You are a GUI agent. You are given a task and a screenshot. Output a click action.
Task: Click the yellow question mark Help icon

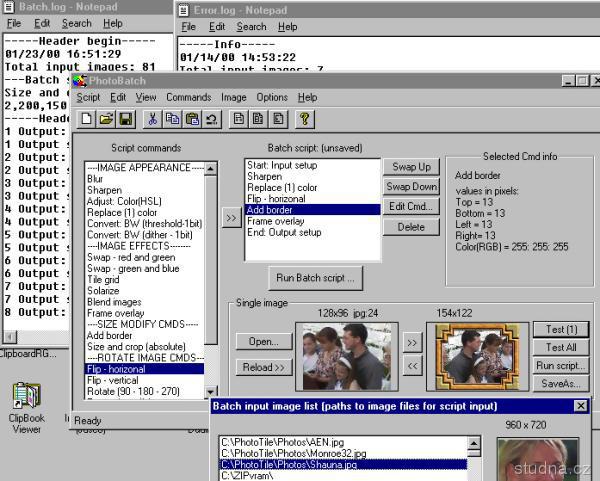tap(305, 119)
